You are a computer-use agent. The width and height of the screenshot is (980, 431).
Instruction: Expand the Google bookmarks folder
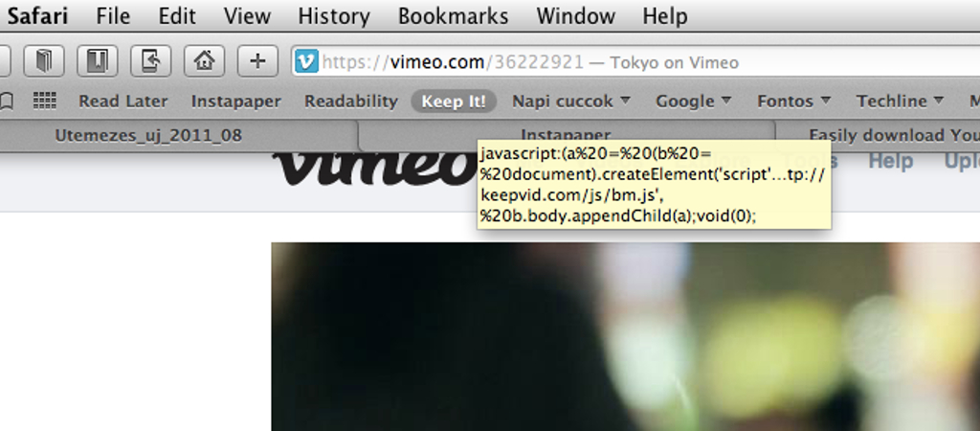pos(693,101)
